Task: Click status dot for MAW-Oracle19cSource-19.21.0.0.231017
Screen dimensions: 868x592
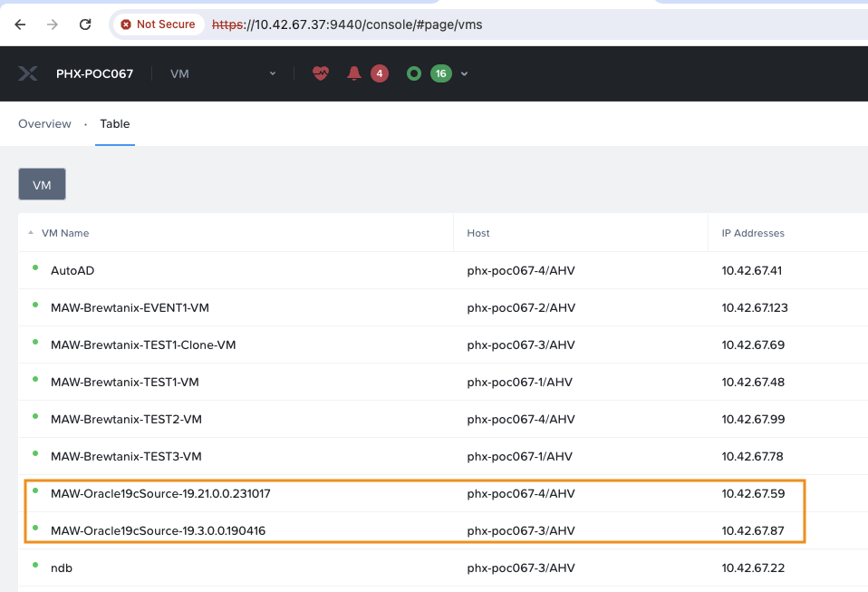Action: (x=35, y=490)
